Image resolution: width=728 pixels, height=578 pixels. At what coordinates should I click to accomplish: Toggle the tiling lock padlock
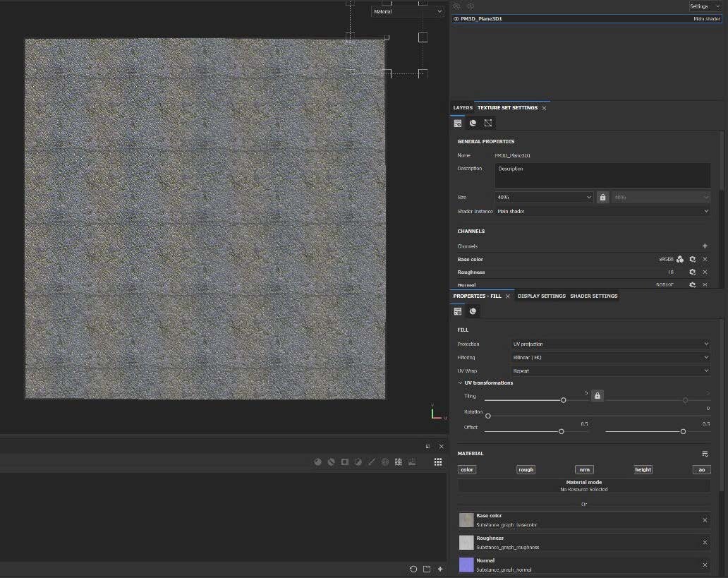point(597,395)
